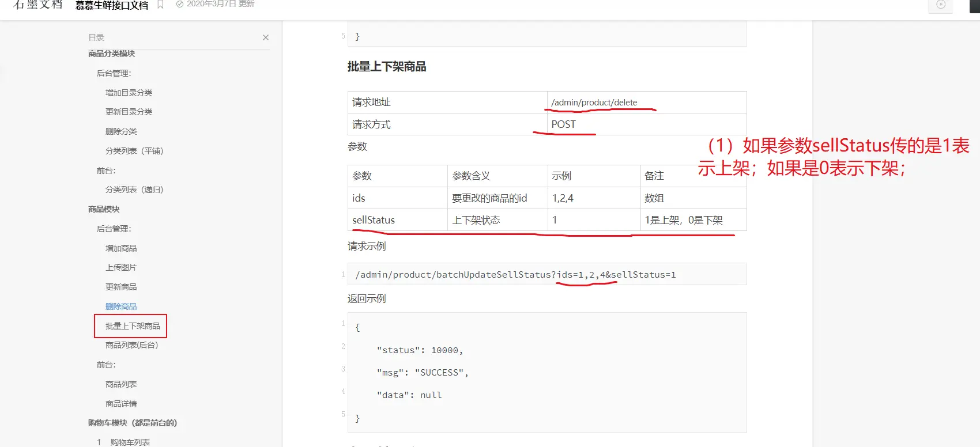980x447 pixels.
Task: Jump to 分类列表（递归）outline entry
Action: 135,190
